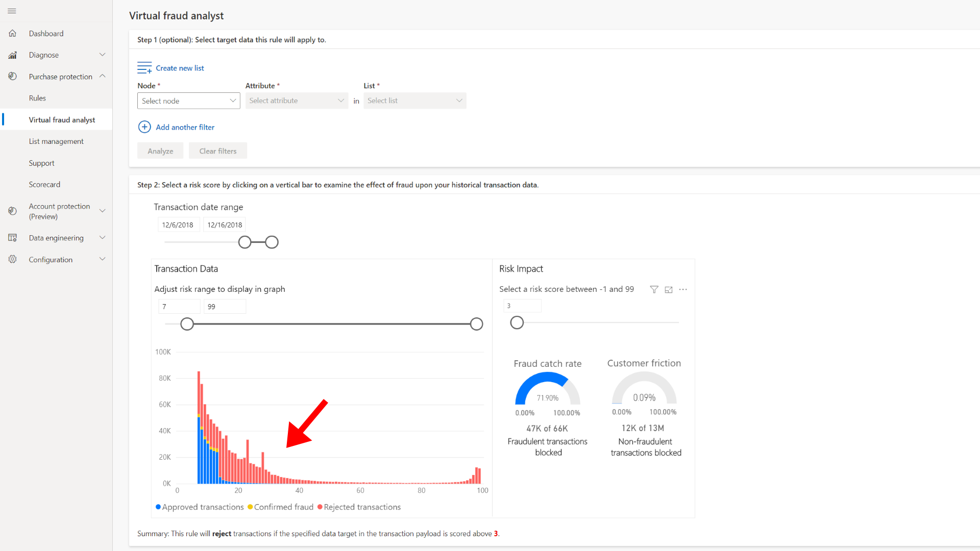This screenshot has width=980, height=551.
Task: Click the Account protection shield icon
Action: [13, 211]
